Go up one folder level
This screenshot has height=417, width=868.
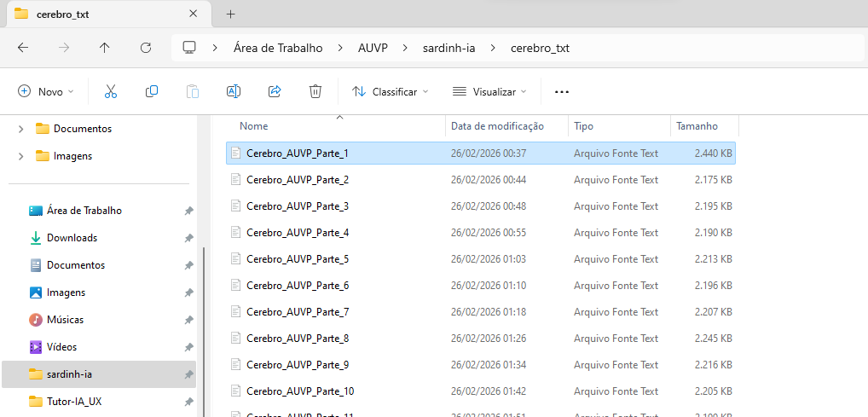coord(105,48)
